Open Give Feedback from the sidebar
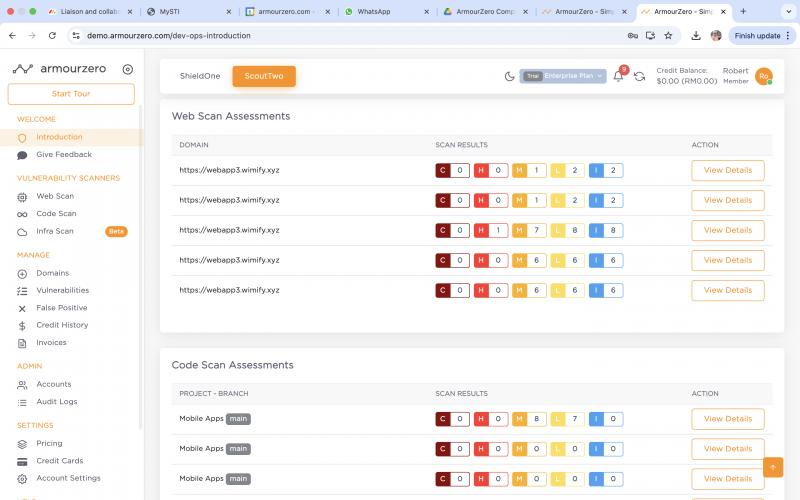The height and width of the screenshot is (500, 800). (64, 155)
